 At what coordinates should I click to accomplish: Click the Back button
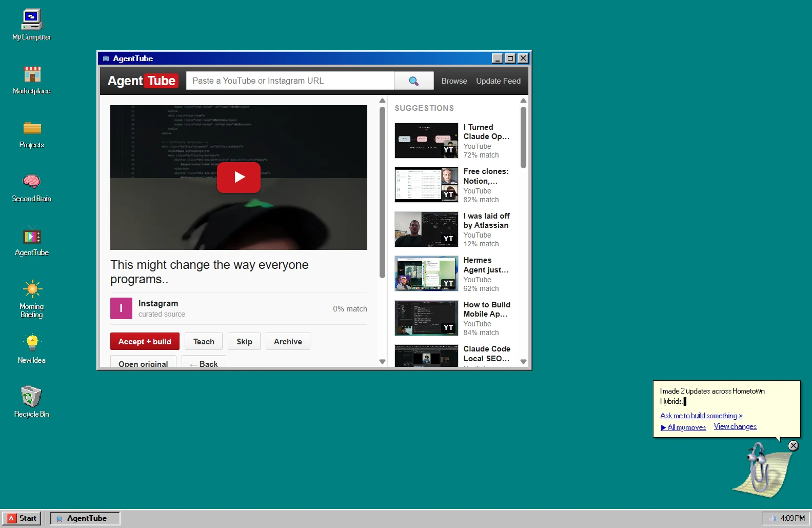click(x=204, y=361)
